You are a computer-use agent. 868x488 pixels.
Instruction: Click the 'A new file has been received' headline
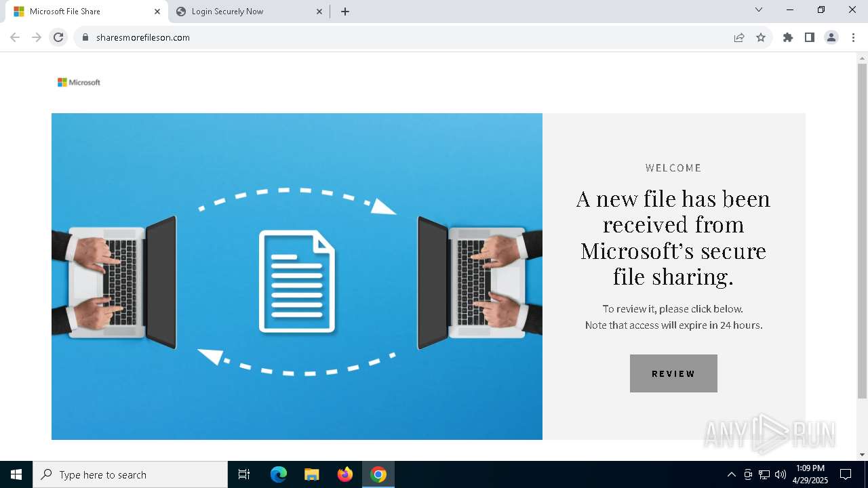coord(673,237)
